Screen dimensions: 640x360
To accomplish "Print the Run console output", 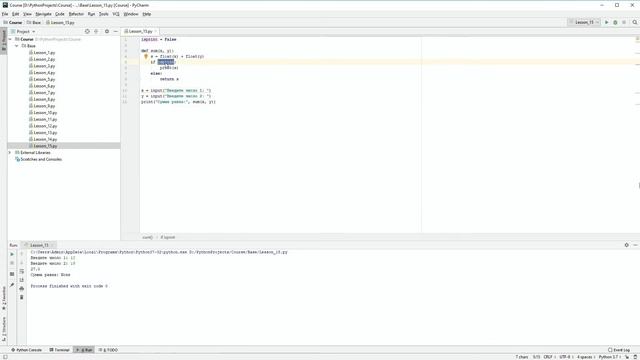I will click(22, 289).
